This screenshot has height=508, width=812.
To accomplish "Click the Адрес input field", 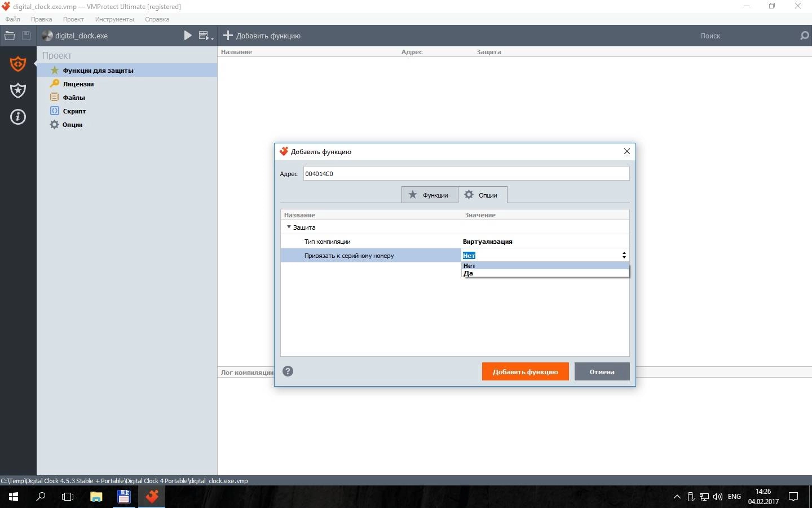I will (x=466, y=173).
